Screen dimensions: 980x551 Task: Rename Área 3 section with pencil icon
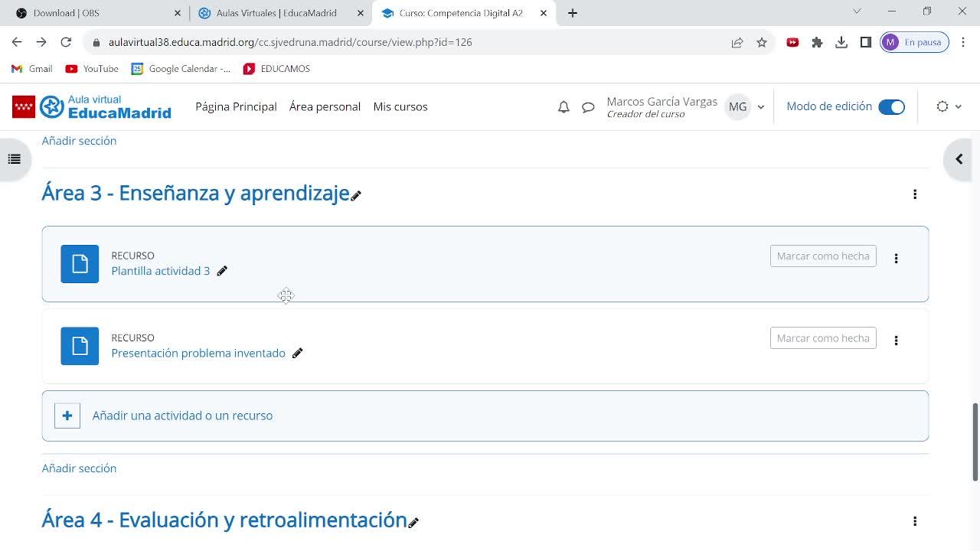pyautogui.click(x=356, y=196)
